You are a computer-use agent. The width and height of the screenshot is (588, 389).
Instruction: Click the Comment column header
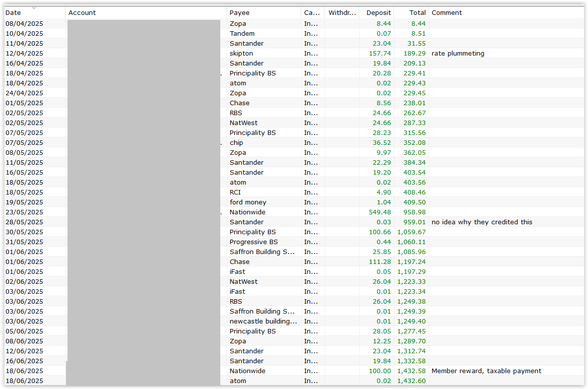[447, 13]
